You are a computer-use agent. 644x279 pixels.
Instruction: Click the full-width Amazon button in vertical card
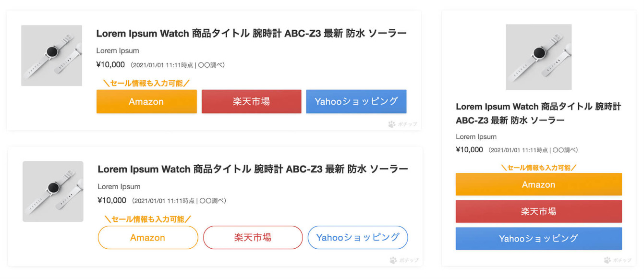[539, 184]
